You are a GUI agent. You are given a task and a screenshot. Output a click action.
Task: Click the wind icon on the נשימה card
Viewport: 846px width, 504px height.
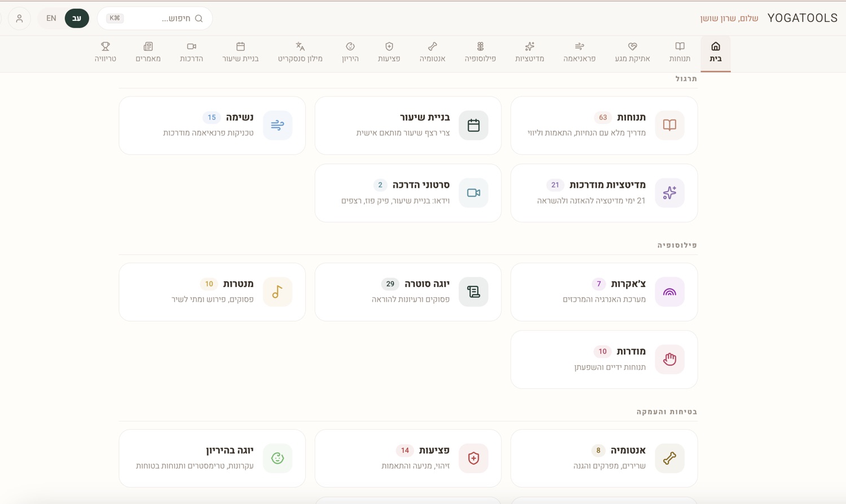click(x=277, y=125)
